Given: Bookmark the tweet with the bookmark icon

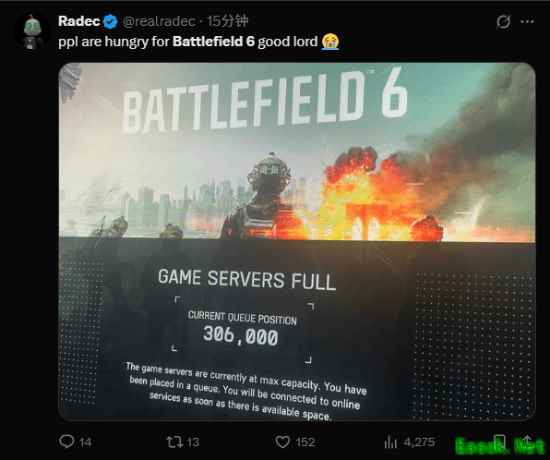Looking at the screenshot, I should coord(499,442).
